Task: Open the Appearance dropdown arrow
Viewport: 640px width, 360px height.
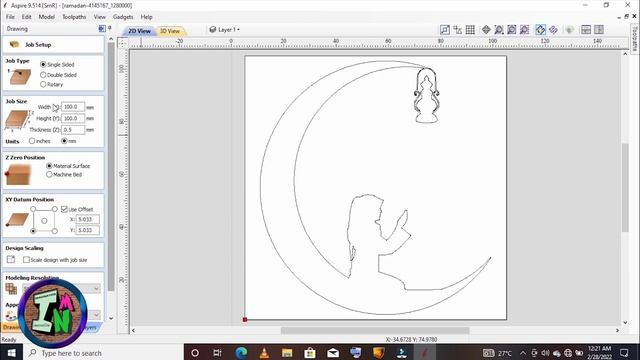Action: pos(96,315)
